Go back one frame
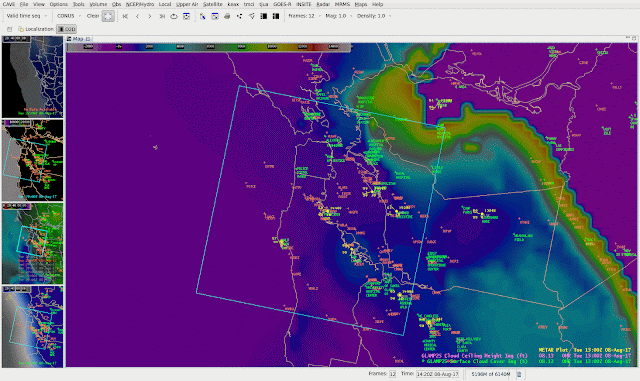This screenshot has height=381, width=640. click(138, 16)
